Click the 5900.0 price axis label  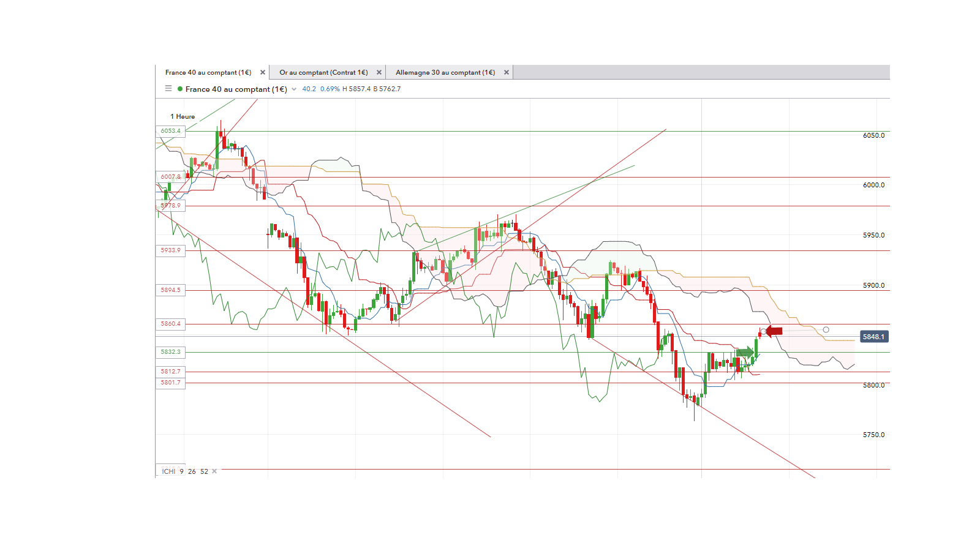pos(874,285)
